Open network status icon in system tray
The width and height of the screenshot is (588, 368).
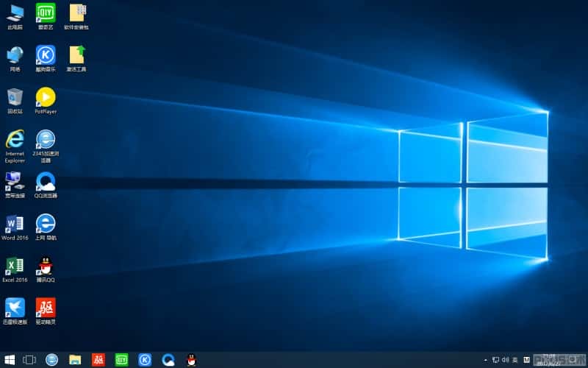pos(495,360)
